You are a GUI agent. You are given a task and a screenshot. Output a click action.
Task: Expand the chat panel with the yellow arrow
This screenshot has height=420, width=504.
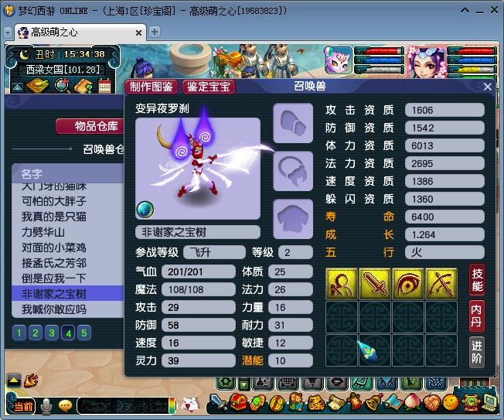coord(14,381)
